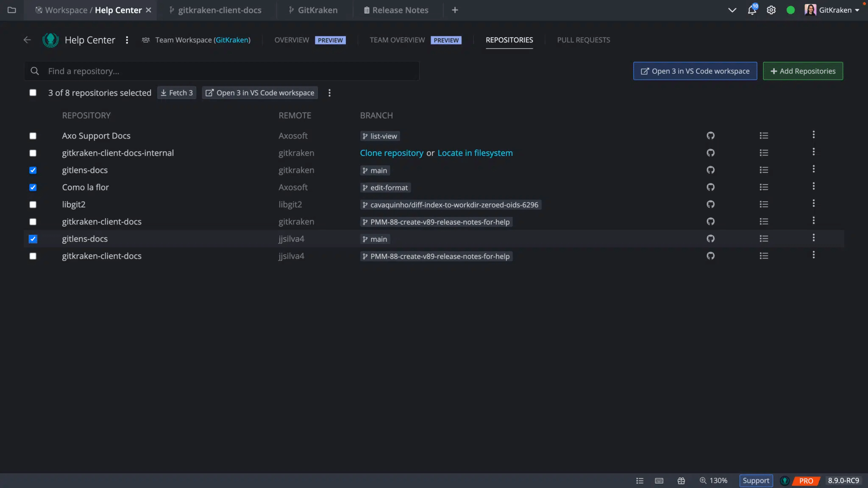Click the notifications bell with badge 10

point(752,10)
